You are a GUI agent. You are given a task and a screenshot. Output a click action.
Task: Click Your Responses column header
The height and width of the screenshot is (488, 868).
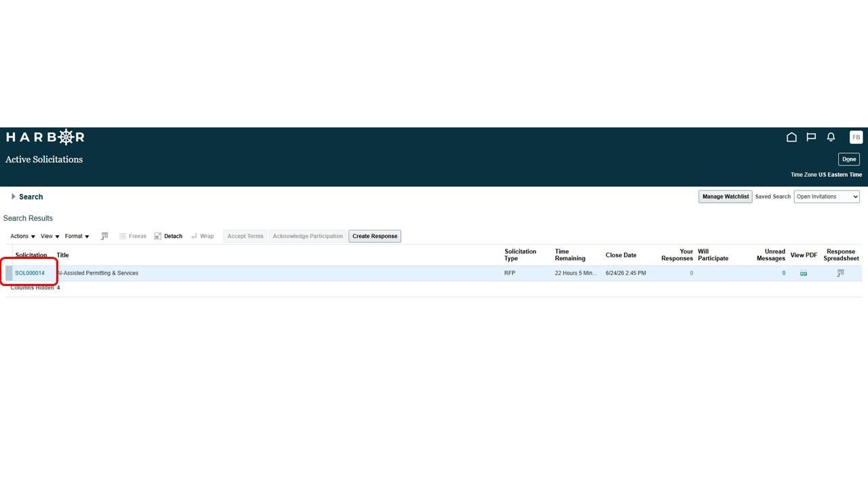(677, 255)
